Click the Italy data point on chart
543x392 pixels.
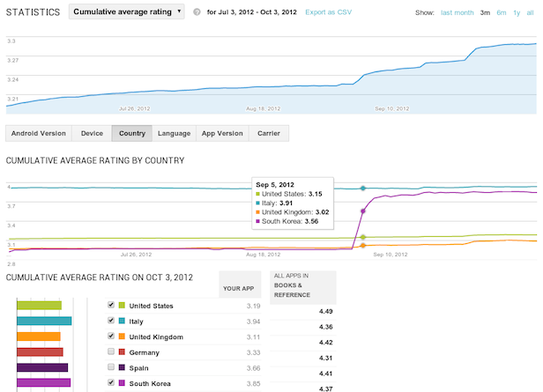pos(363,188)
